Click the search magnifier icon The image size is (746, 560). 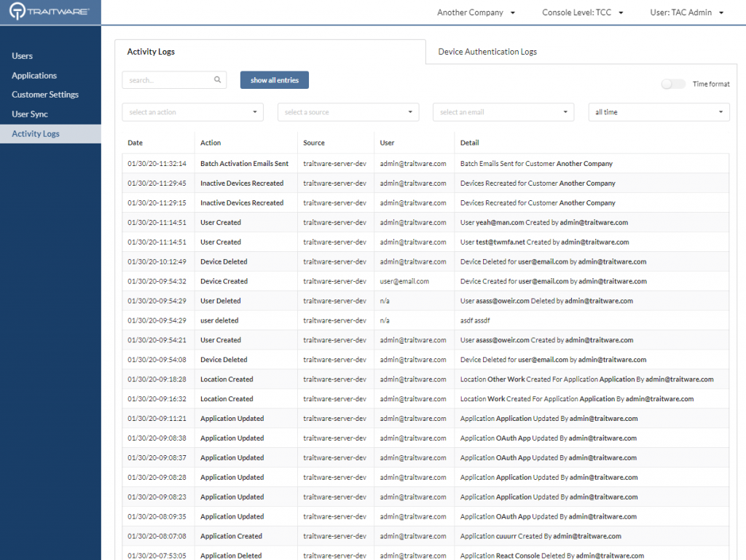(217, 80)
